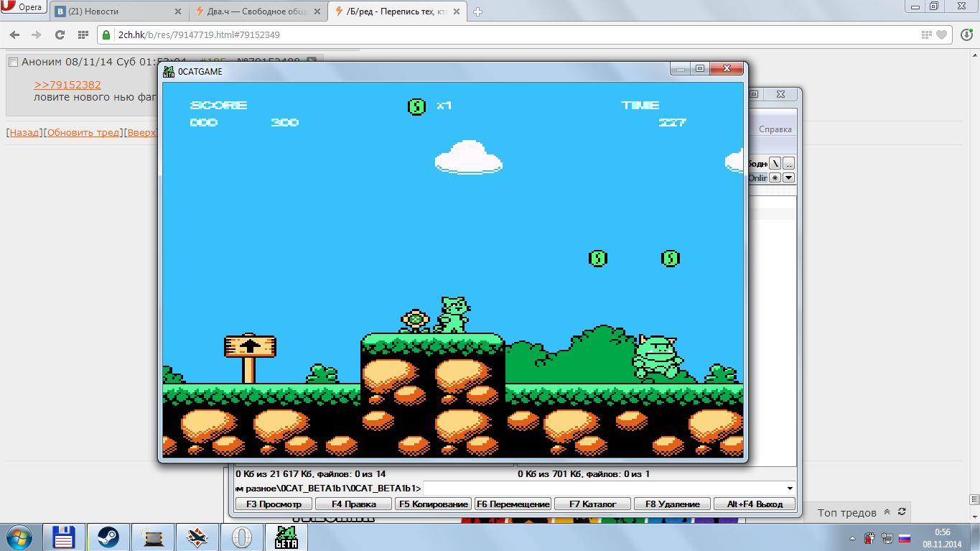The width and height of the screenshot is (980, 551).
Task: Refresh the 'Топ тредов' list
Action: tap(902, 511)
